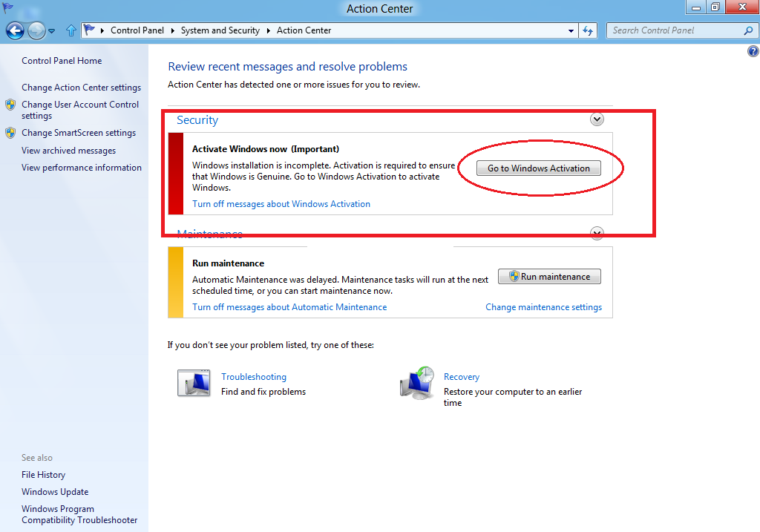The height and width of the screenshot is (532, 760).
Task: Open View archived messages
Action: (x=68, y=150)
